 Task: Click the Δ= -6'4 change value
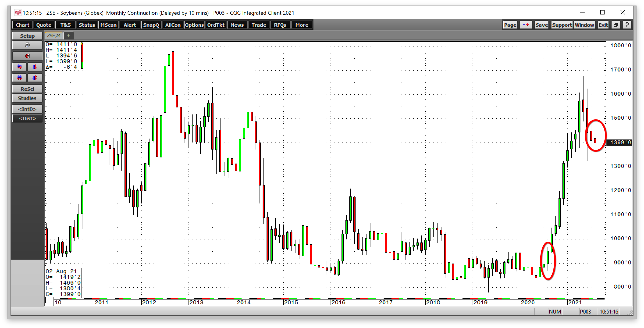(62, 67)
